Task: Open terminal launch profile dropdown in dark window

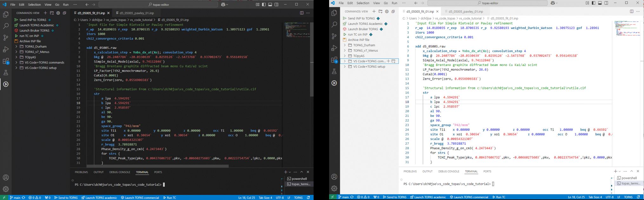Action: pos(290,172)
